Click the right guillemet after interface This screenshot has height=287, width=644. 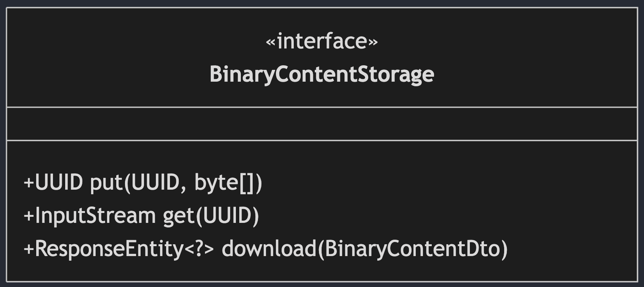373,42
